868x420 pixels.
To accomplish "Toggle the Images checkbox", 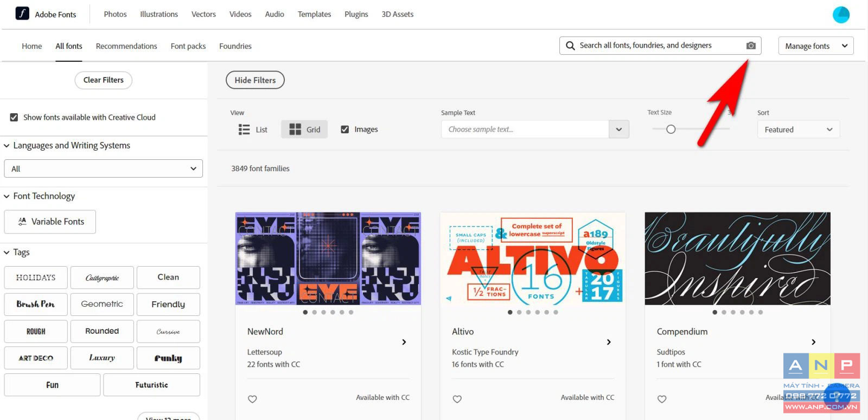I will pyautogui.click(x=344, y=130).
